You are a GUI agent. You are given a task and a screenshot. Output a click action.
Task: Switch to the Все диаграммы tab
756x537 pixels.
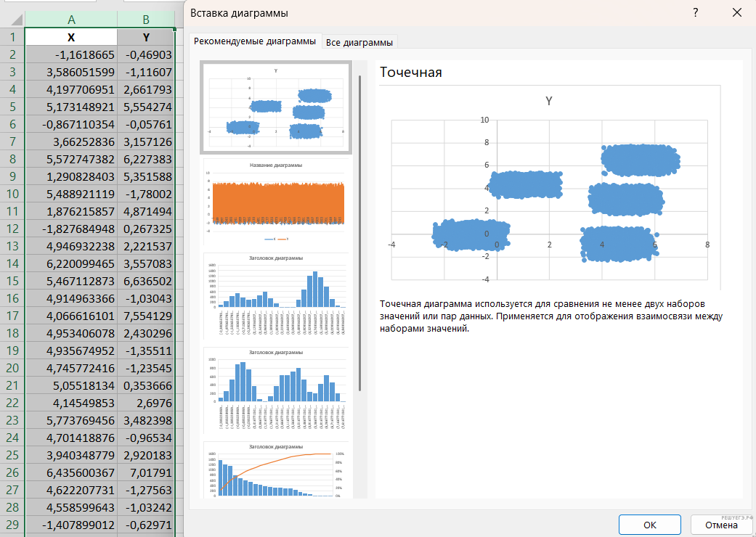tap(359, 42)
